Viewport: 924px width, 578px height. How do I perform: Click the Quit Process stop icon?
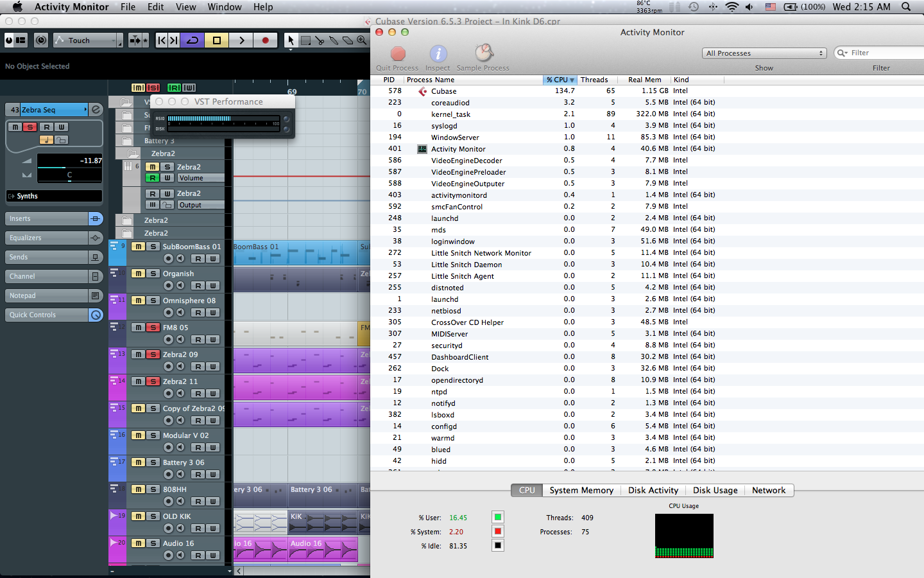click(398, 53)
